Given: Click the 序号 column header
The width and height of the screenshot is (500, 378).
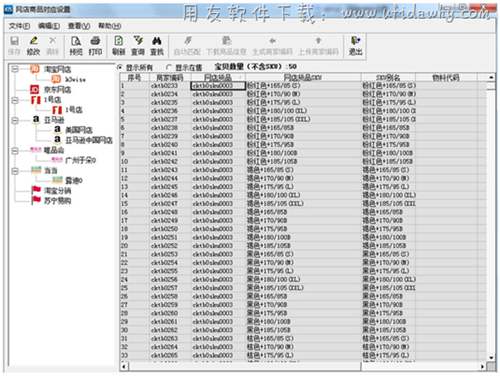Looking at the screenshot, I should [x=134, y=78].
